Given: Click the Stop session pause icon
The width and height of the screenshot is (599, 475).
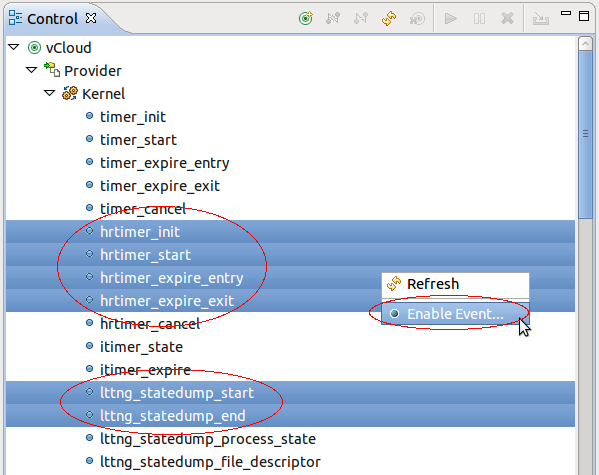Looking at the screenshot, I should click(479, 18).
